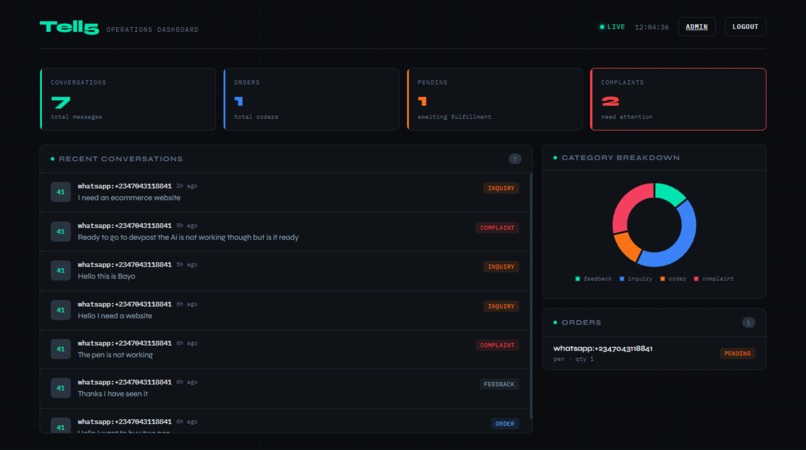This screenshot has width=806, height=450.
Task: Click the red complaint donut segment
Action: (629, 204)
